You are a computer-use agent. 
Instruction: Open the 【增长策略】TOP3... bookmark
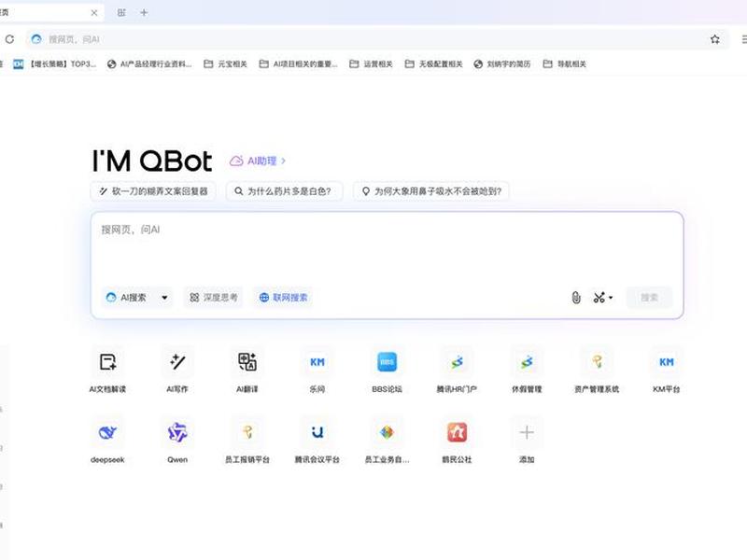55,63
